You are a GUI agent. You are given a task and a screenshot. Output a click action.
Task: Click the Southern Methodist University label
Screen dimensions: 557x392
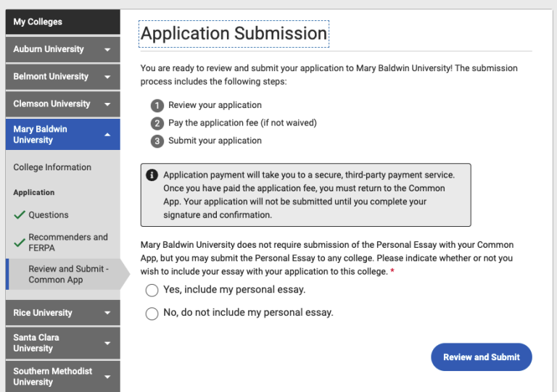(x=52, y=376)
